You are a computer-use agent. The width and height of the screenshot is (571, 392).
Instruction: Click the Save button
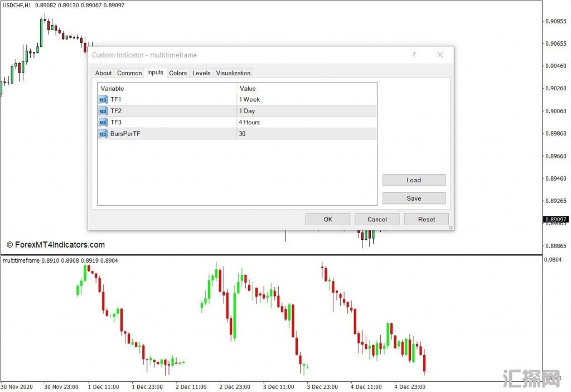click(x=414, y=198)
